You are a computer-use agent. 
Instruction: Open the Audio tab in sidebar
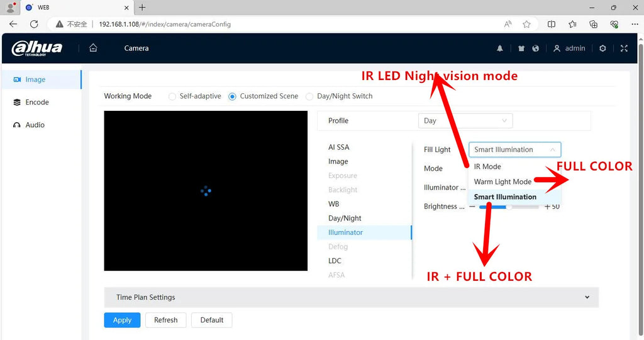pyautogui.click(x=35, y=125)
